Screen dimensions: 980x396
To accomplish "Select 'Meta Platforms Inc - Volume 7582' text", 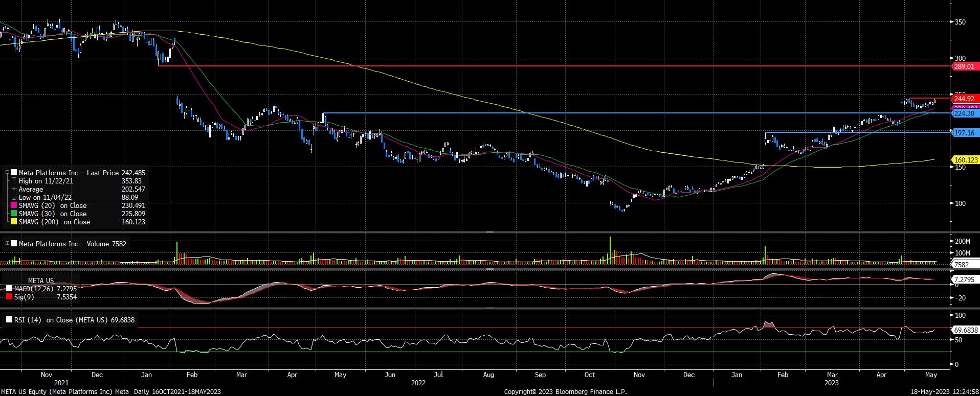I will (x=73, y=244).
